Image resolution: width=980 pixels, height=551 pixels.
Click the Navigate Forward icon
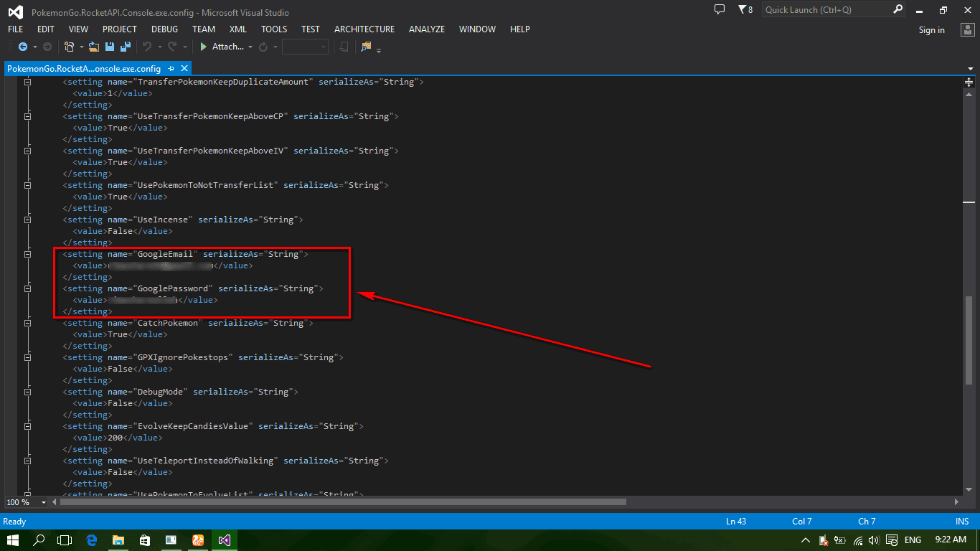[46, 47]
